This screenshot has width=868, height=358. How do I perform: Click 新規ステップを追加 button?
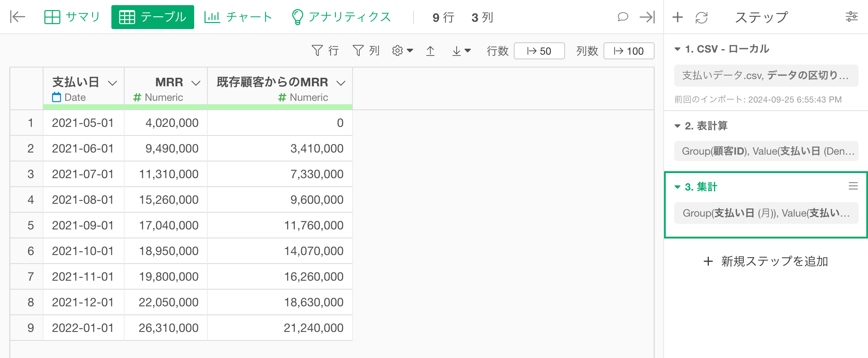tap(766, 261)
